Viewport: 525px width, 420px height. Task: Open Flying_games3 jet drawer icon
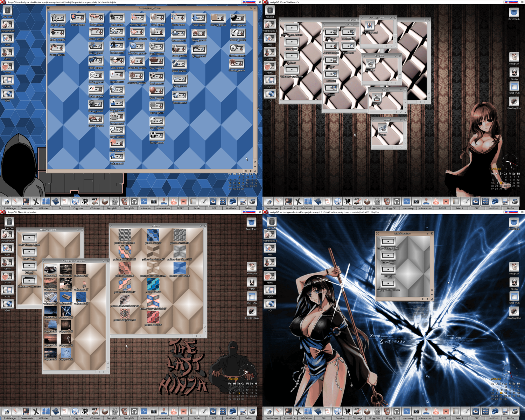[x=198, y=49]
